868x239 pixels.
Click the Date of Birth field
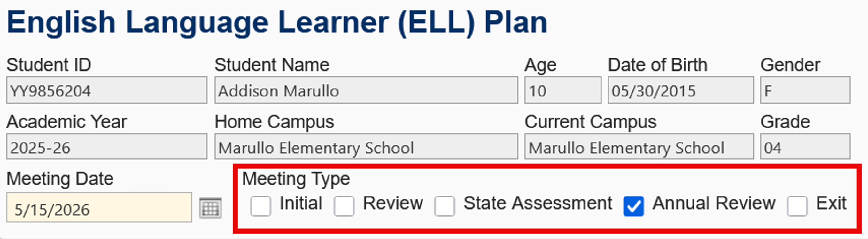(681, 90)
